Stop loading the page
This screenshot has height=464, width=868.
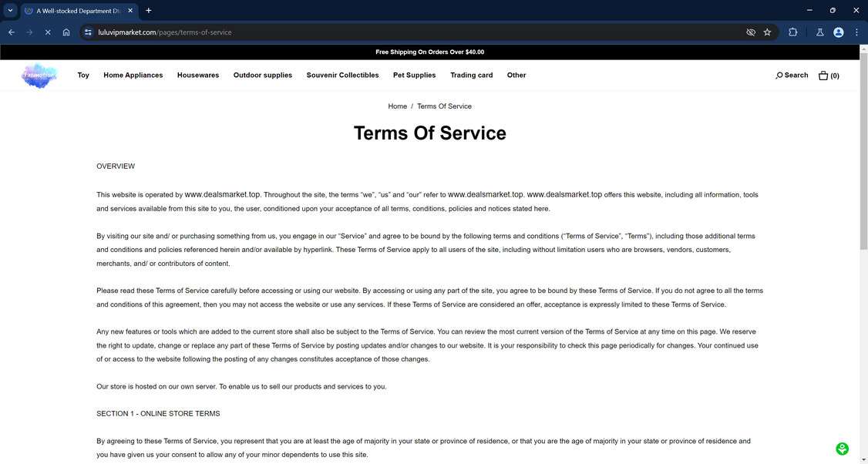click(48, 32)
